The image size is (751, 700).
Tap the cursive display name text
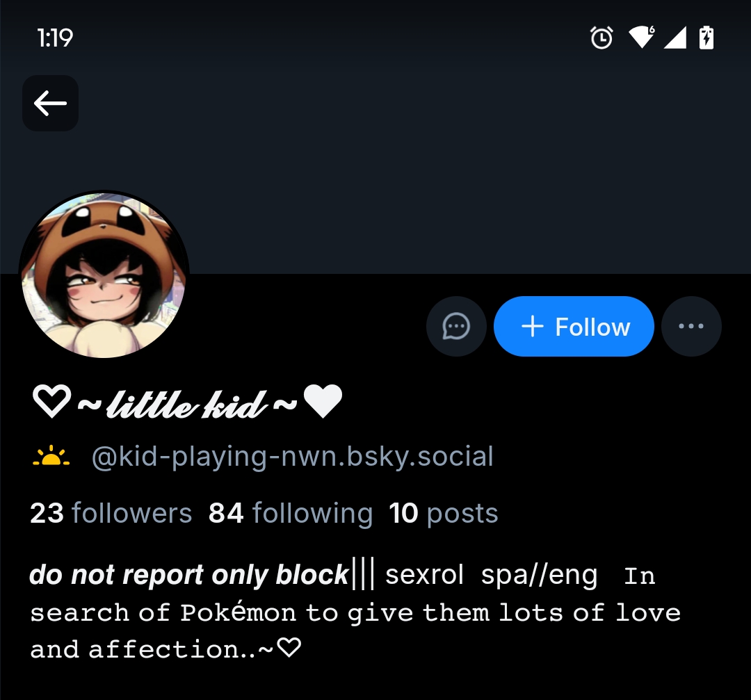pos(186,403)
